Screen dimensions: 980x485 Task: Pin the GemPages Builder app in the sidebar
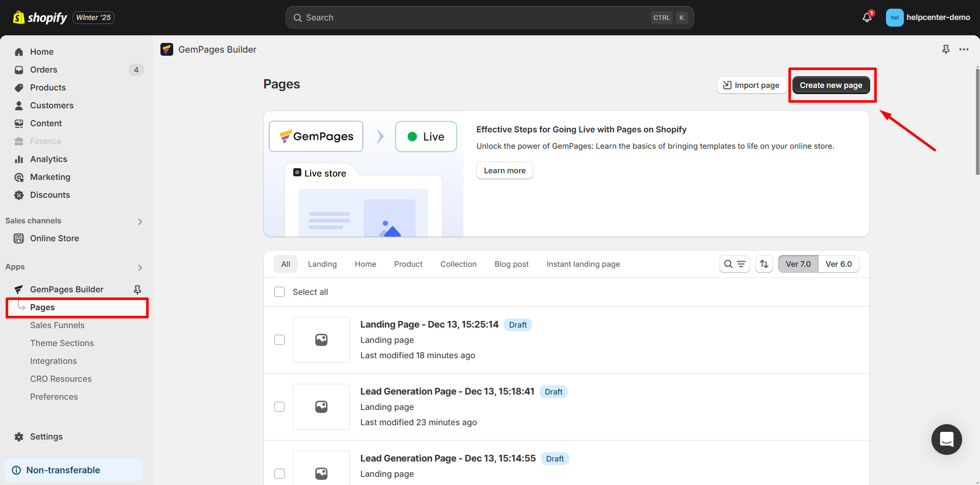click(x=137, y=289)
